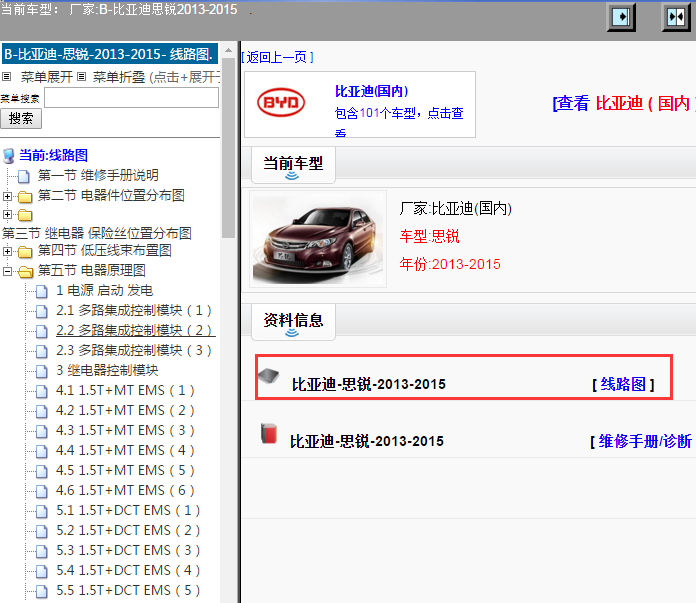
Task: Click the 返回上一页 back link
Action: pyautogui.click(x=277, y=57)
